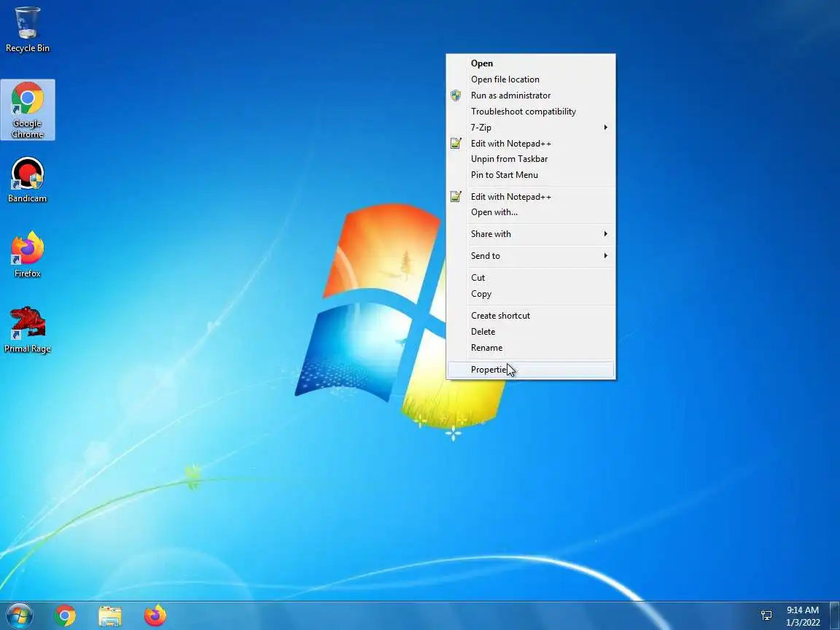Select Run as administrator

(x=530, y=96)
